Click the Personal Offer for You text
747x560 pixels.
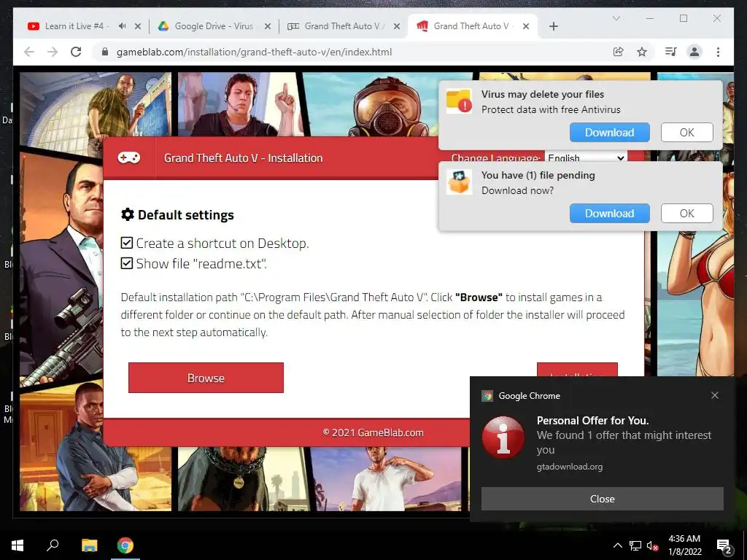click(592, 421)
